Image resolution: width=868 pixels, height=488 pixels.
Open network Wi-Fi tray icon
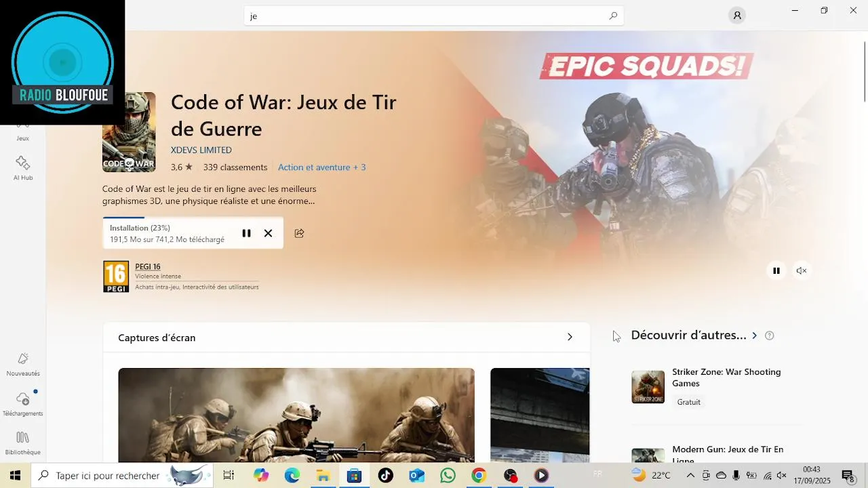tap(767, 475)
